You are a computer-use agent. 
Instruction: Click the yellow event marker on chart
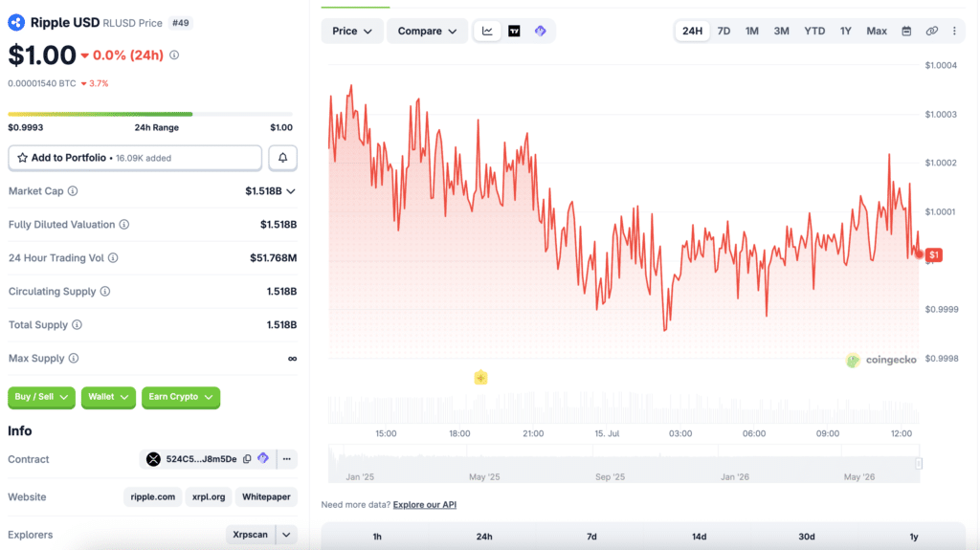coord(480,378)
